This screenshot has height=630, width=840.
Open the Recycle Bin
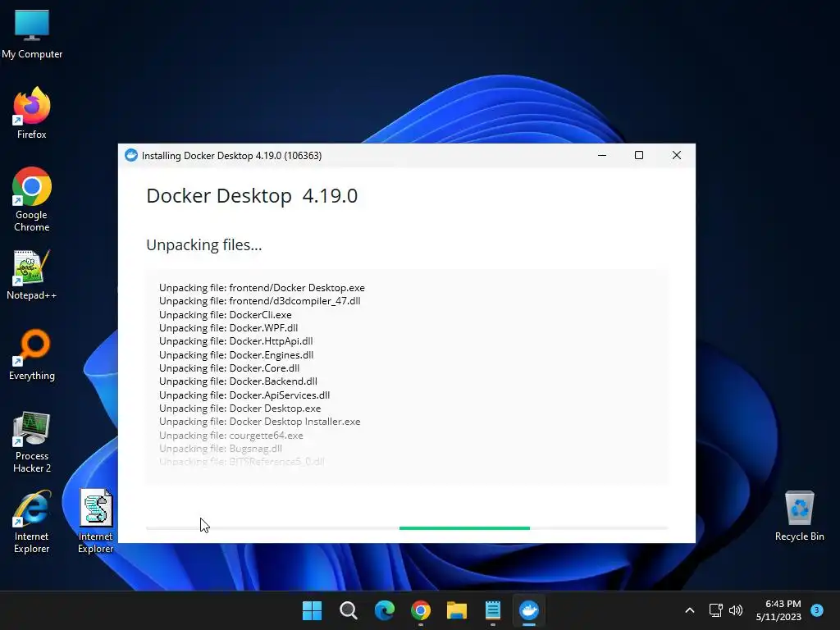click(799, 517)
